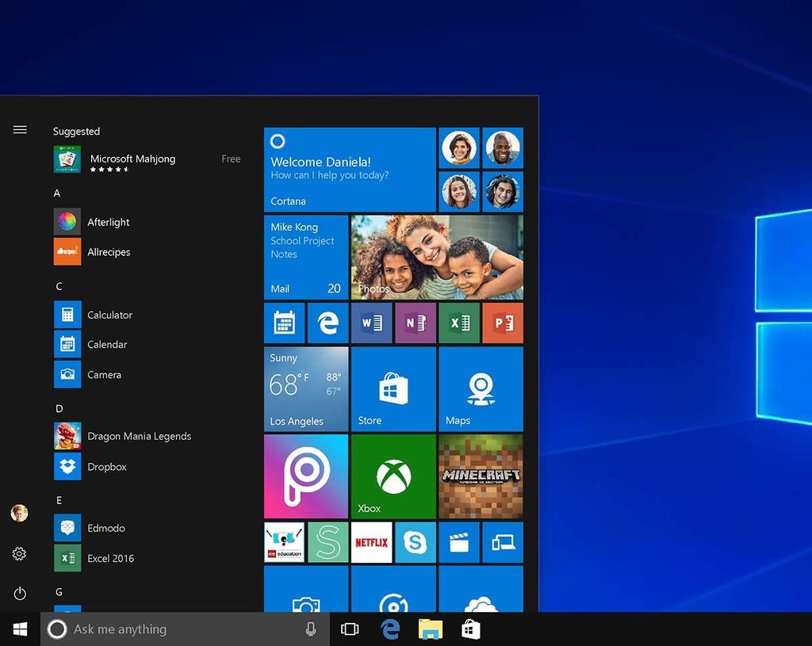Expand the Start hamburger menu

[20, 130]
